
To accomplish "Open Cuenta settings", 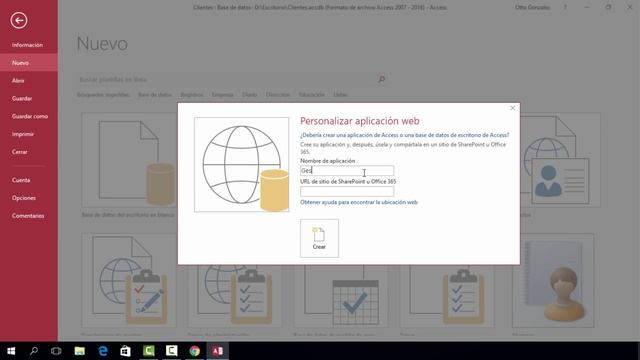I will click(x=21, y=180).
